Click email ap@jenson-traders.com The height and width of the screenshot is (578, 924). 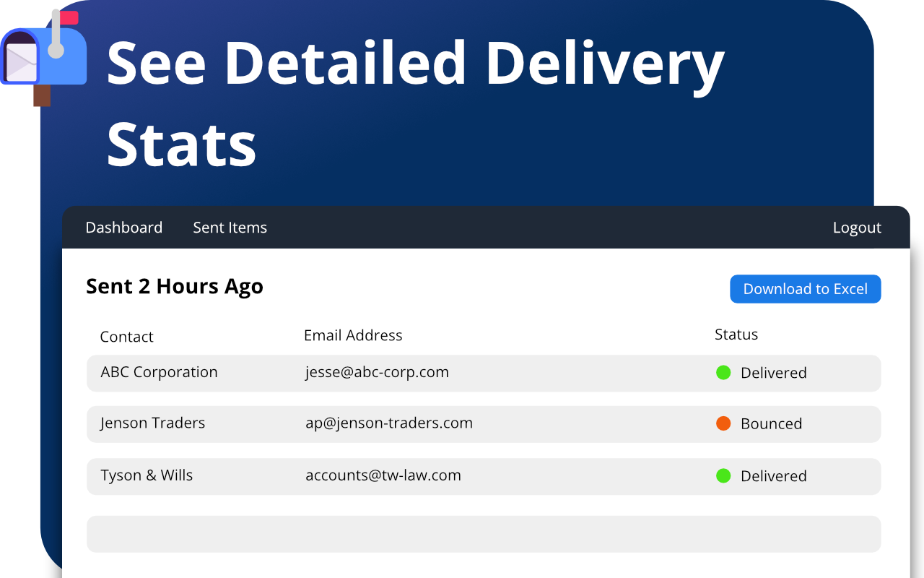389,423
